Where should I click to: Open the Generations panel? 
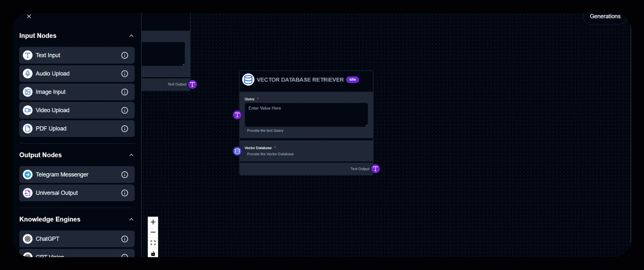pos(605,16)
